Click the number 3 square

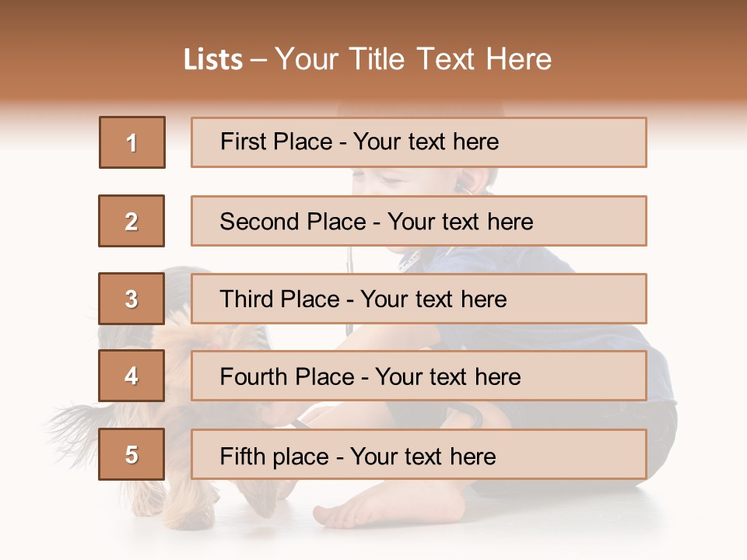(132, 299)
